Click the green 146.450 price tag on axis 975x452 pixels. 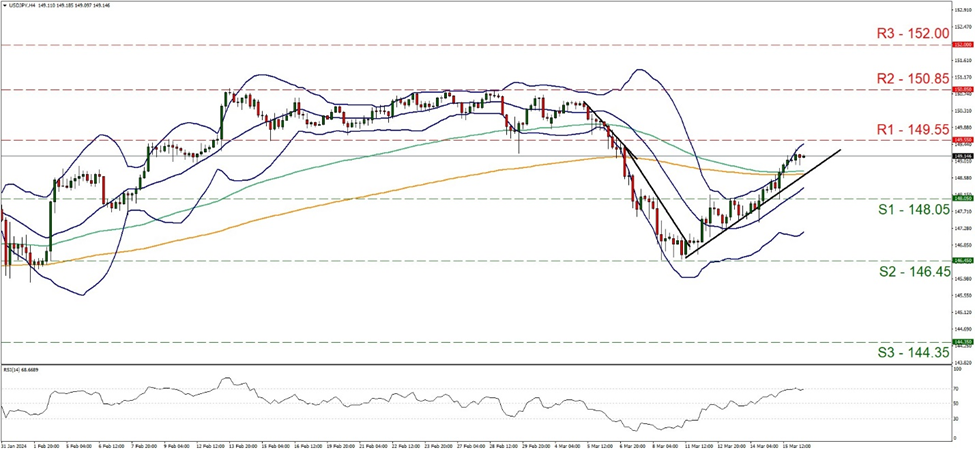(961, 260)
